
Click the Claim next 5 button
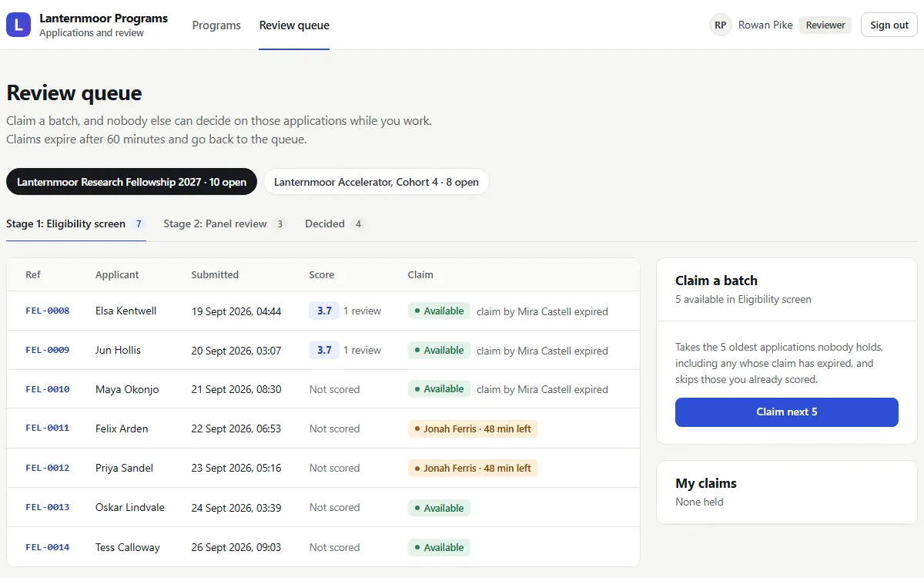787,412
